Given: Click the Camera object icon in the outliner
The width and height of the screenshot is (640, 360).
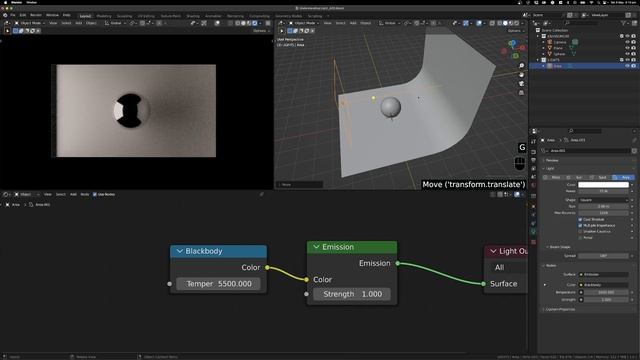Looking at the screenshot, I should point(549,42).
